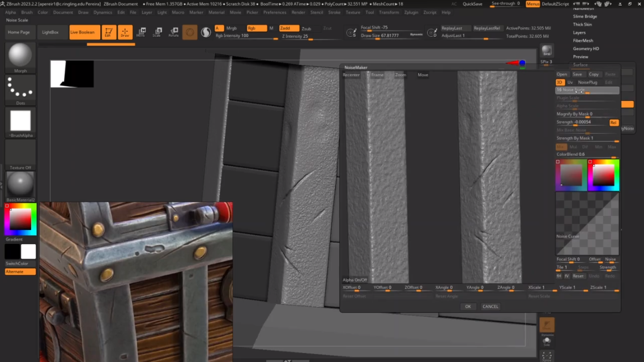Select the Scale transform icon
The image size is (644, 362).
click(x=157, y=32)
